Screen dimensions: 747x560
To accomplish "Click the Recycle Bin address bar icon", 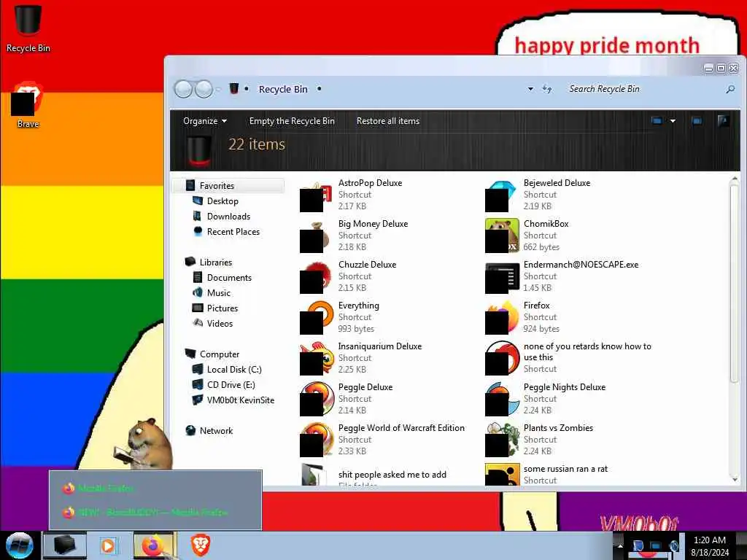I will click(234, 88).
